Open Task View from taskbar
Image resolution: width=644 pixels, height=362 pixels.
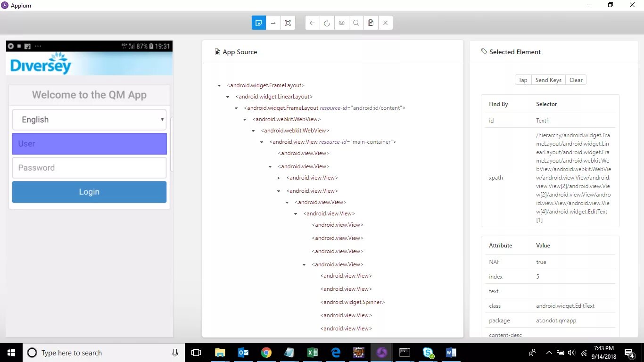point(196,353)
